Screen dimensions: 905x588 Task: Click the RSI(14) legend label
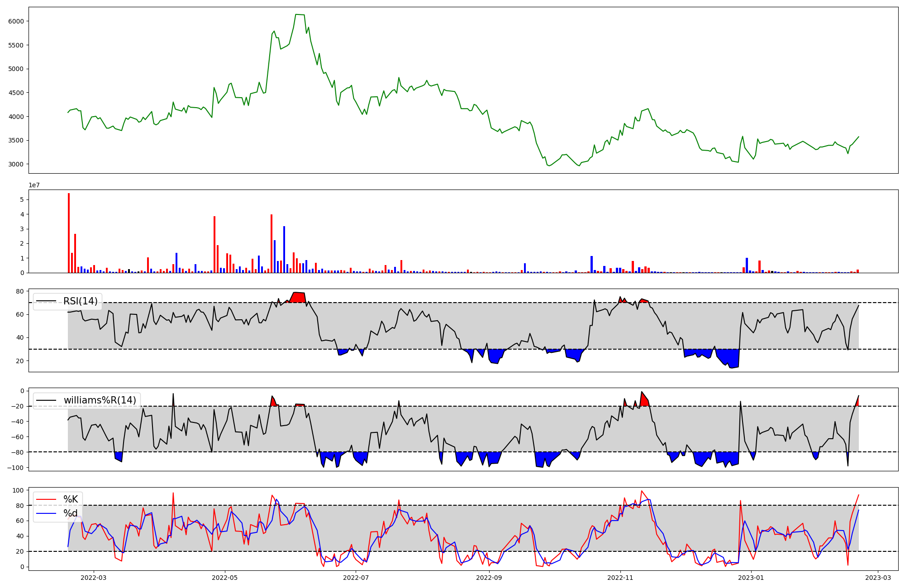[80, 301]
